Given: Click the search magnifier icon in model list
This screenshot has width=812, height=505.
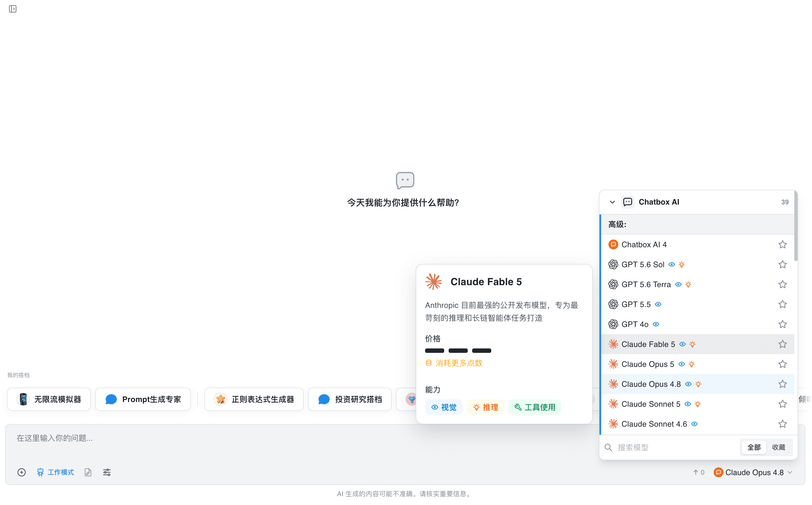Looking at the screenshot, I should (608, 447).
